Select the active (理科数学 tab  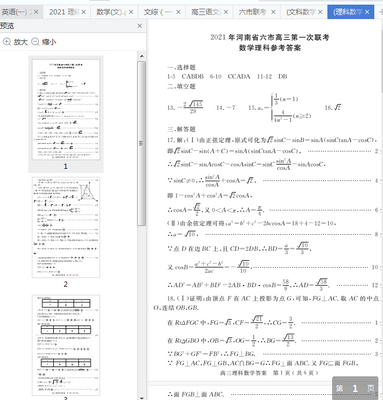coord(351,12)
